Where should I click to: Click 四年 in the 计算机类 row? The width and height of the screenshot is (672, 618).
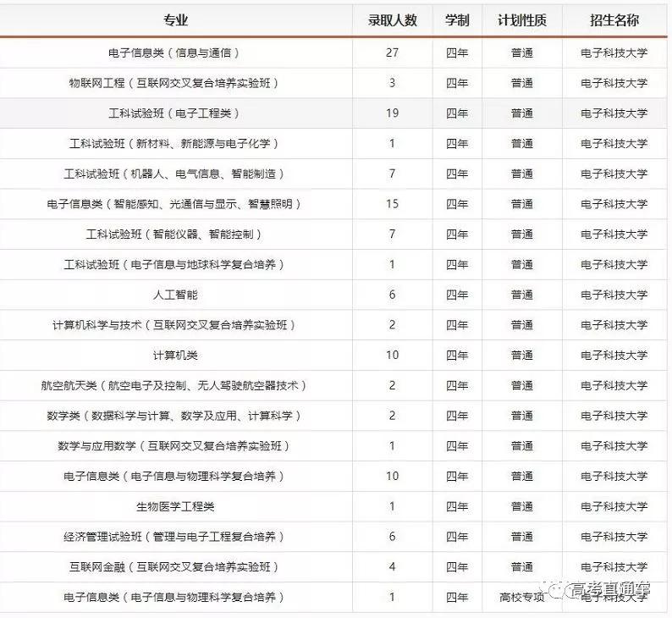tap(457, 355)
